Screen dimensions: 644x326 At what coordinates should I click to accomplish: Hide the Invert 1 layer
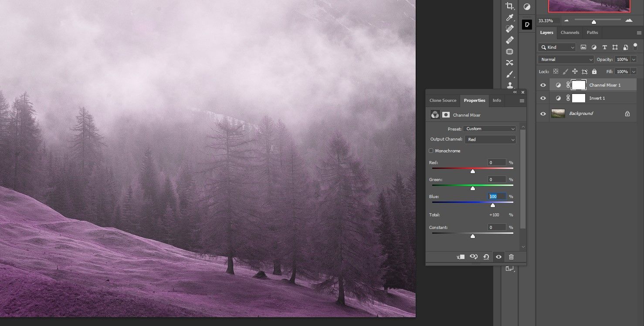543,98
